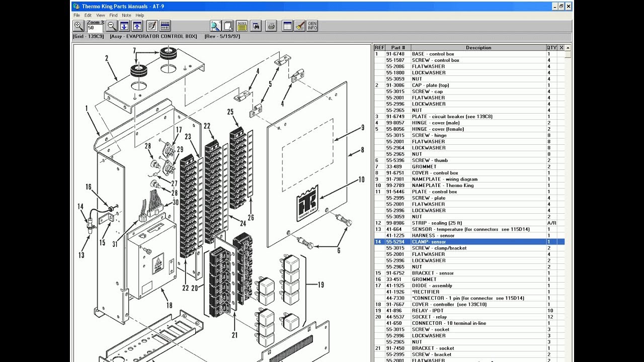
Task: Open the Find menu
Action: 114,16
